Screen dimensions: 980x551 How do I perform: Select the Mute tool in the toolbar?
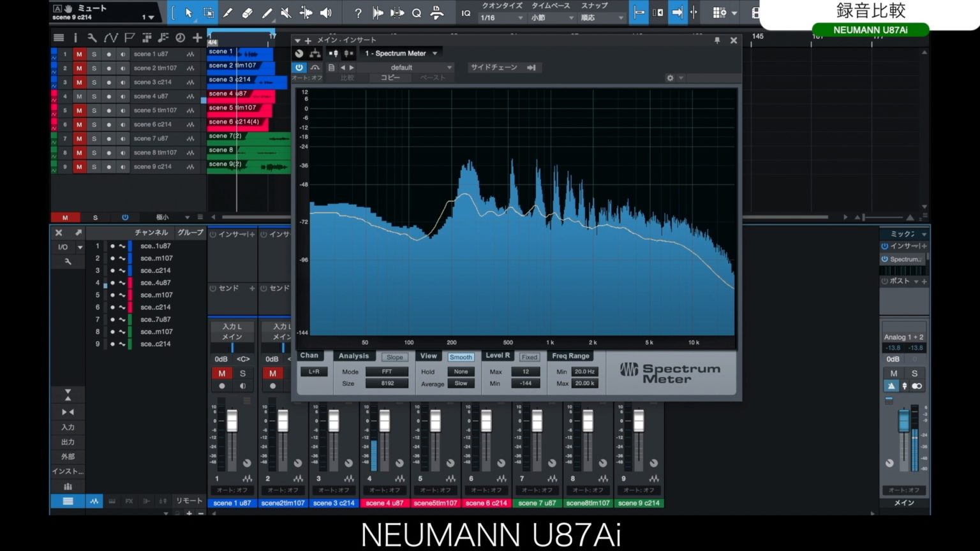pyautogui.click(x=286, y=13)
